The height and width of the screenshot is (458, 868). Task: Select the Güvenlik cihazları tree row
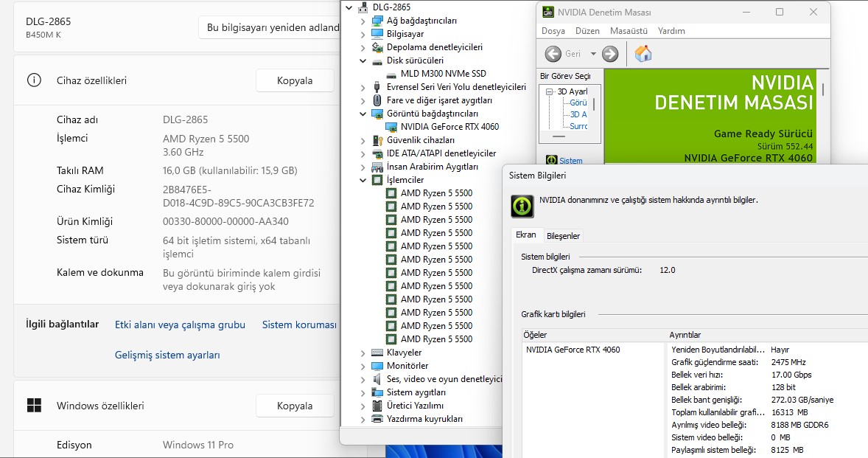point(420,140)
